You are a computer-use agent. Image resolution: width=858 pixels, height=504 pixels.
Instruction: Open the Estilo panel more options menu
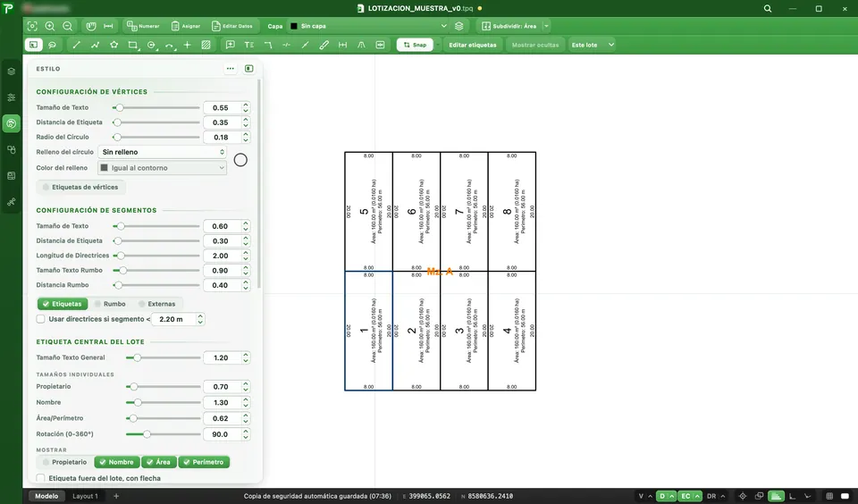click(x=231, y=69)
